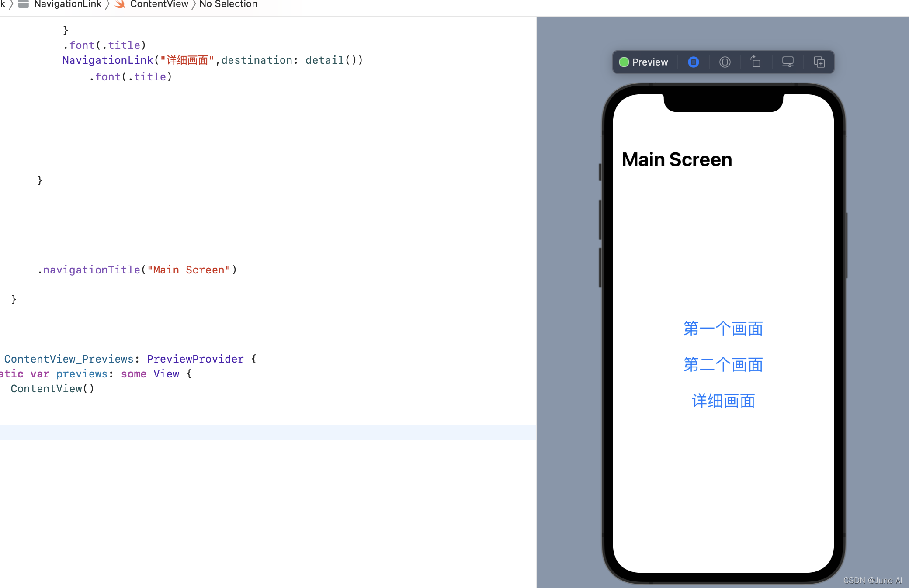
Task: Click the .navigationTitle("Main Screen") code line
Action: pyautogui.click(x=137, y=270)
